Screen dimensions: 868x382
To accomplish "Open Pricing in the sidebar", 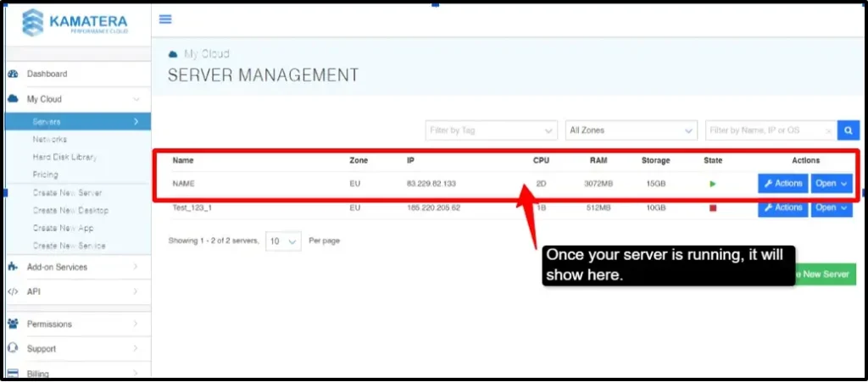I will pyautogui.click(x=45, y=174).
